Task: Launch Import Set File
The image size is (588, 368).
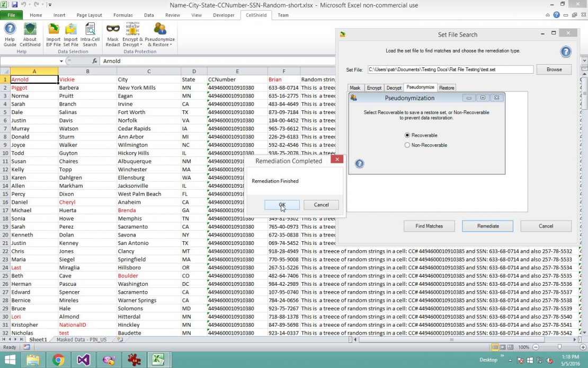Action: (x=70, y=34)
